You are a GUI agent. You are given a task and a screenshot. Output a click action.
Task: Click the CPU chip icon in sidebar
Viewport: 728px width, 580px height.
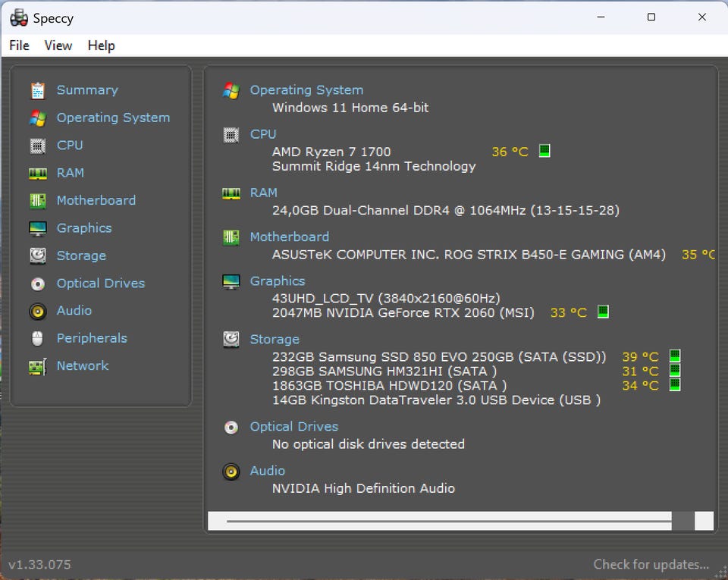pos(38,146)
